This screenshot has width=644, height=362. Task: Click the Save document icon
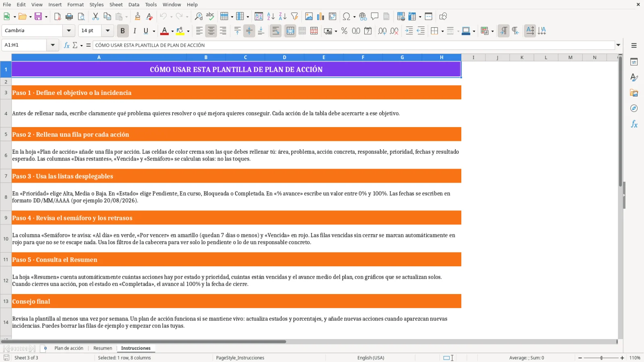38,16
